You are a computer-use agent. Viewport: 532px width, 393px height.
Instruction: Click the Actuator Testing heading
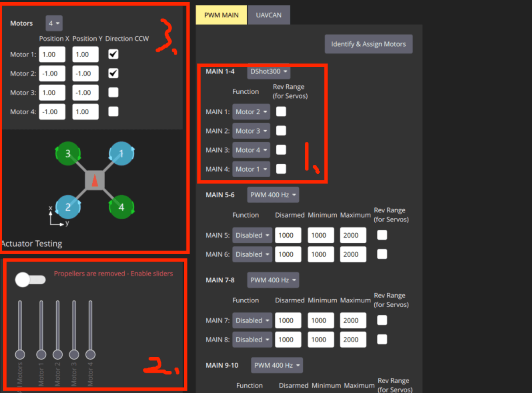pos(31,244)
